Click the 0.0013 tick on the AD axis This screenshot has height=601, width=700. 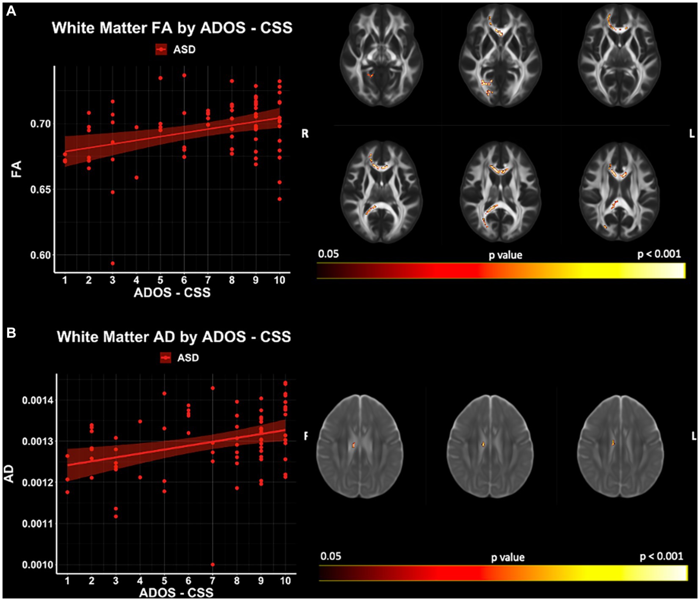[38, 441]
